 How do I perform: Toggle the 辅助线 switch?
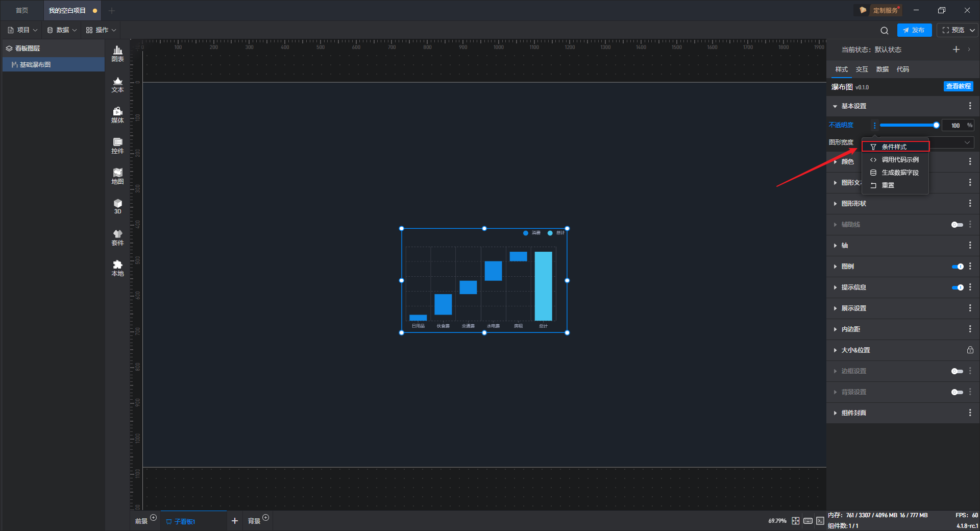tap(957, 225)
